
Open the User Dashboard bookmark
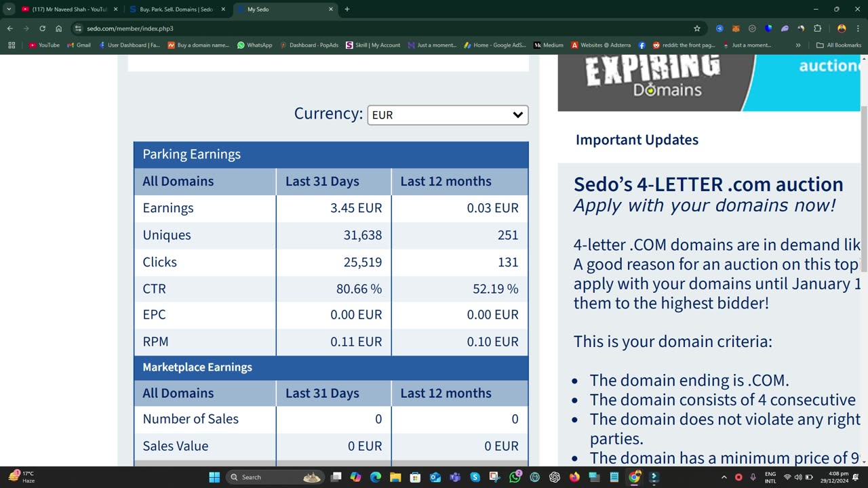pyautogui.click(x=129, y=45)
